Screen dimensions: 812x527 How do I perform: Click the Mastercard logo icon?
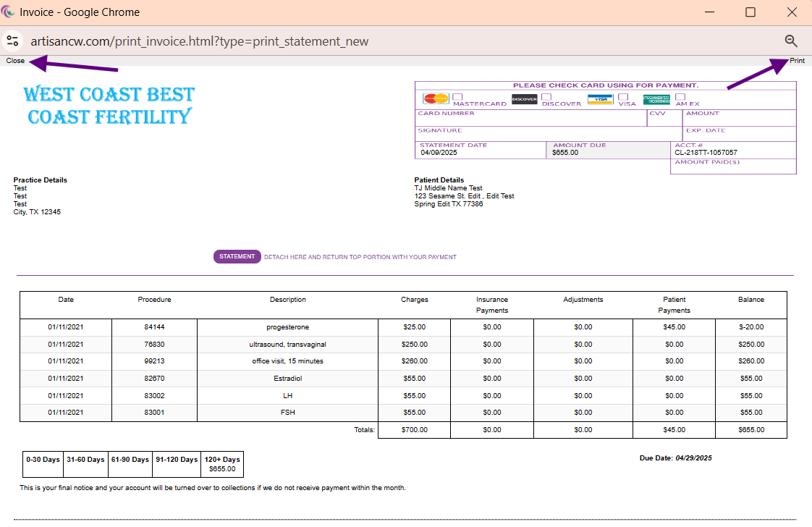(x=436, y=98)
